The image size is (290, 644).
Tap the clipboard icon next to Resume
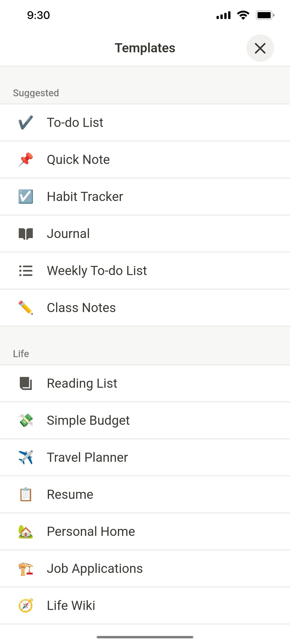point(26,494)
